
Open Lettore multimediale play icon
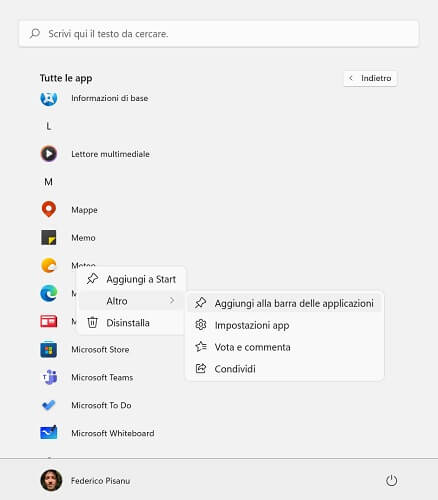click(49, 154)
